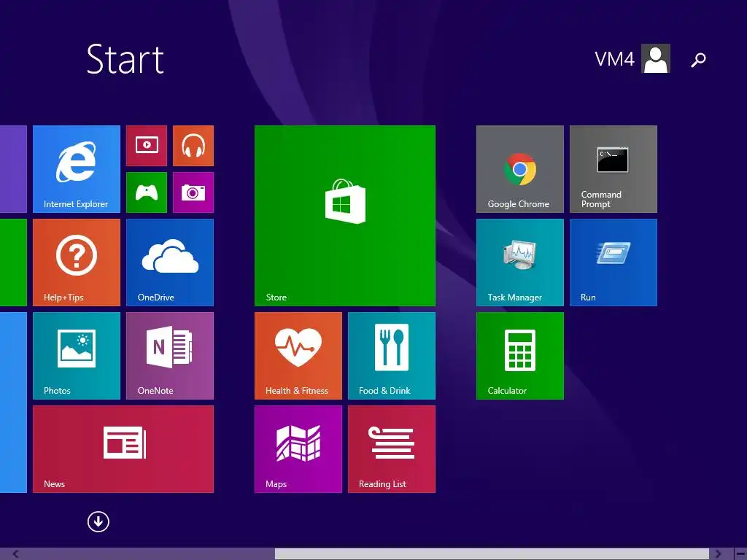
Task: Open the green Xbox Games tile
Action: 147,192
